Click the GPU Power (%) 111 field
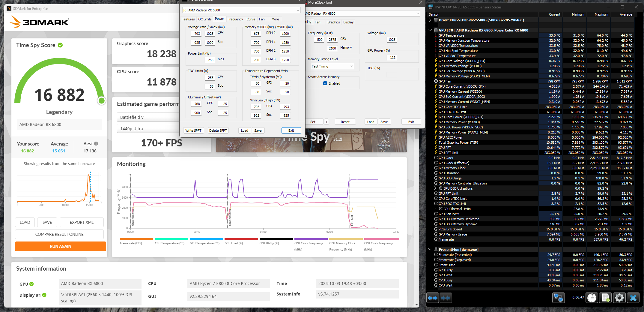The width and height of the screenshot is (644, 312). tap(392, 57)
